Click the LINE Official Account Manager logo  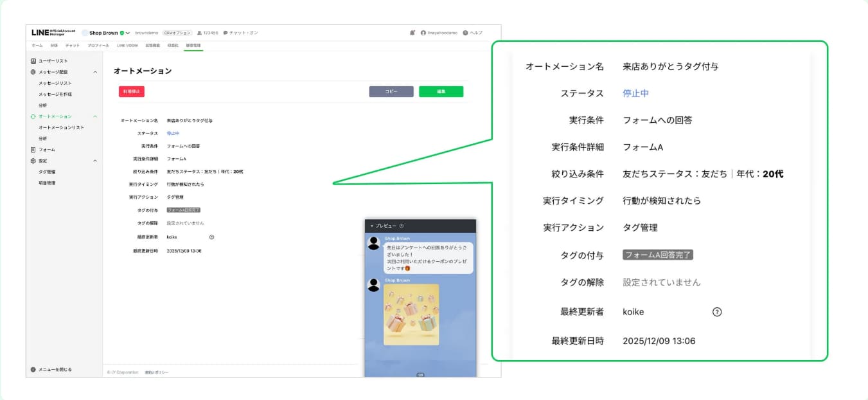[x=53, y=33]
